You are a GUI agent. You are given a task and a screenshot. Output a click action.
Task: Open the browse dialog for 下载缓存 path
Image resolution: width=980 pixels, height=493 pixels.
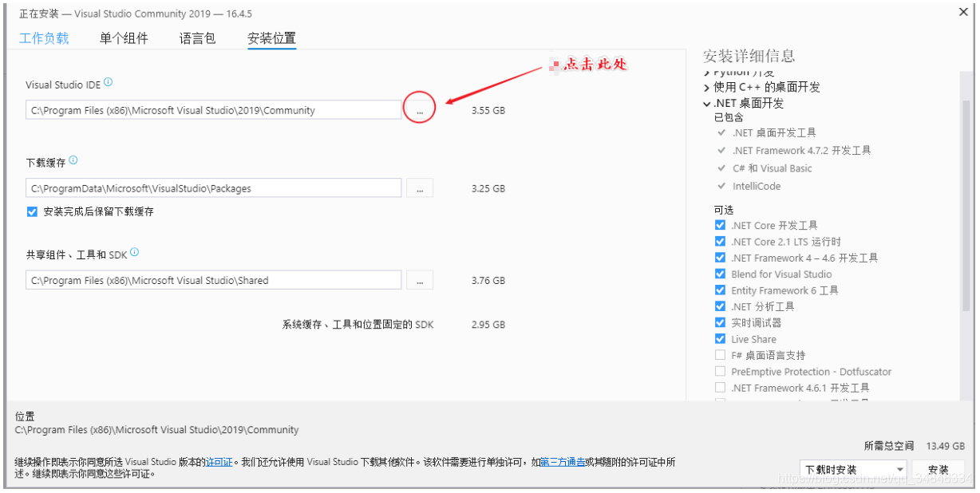point(419,187)
